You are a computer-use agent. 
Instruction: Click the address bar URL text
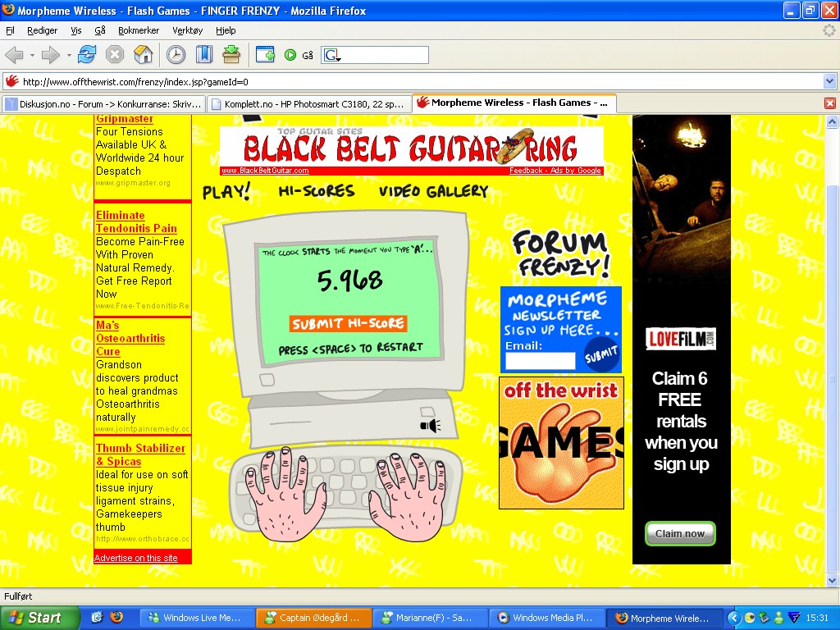(x=135, y=82)
